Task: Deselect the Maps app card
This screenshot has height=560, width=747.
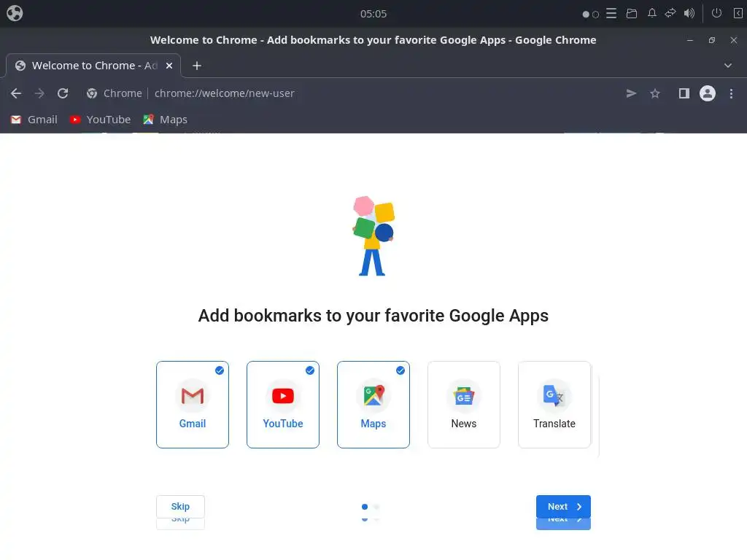Action: tap(373, 405)
